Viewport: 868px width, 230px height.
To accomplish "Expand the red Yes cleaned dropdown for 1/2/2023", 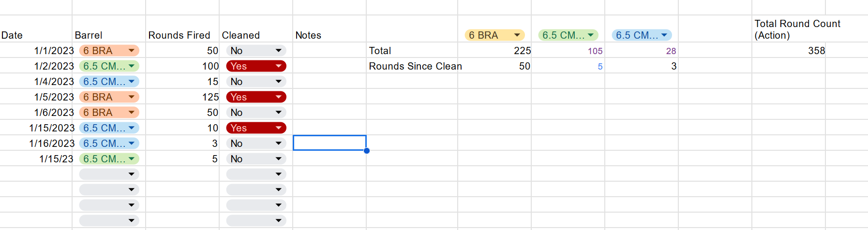I will [278, 66].
